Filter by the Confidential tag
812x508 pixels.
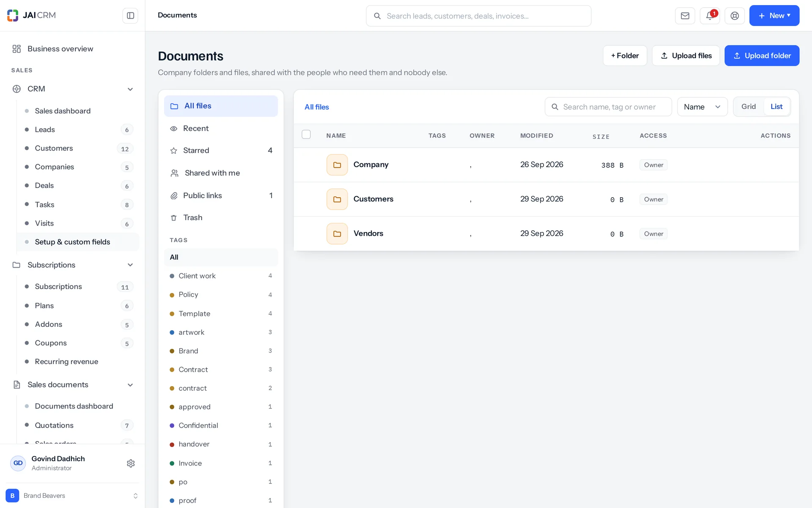[x=221, y=425]
